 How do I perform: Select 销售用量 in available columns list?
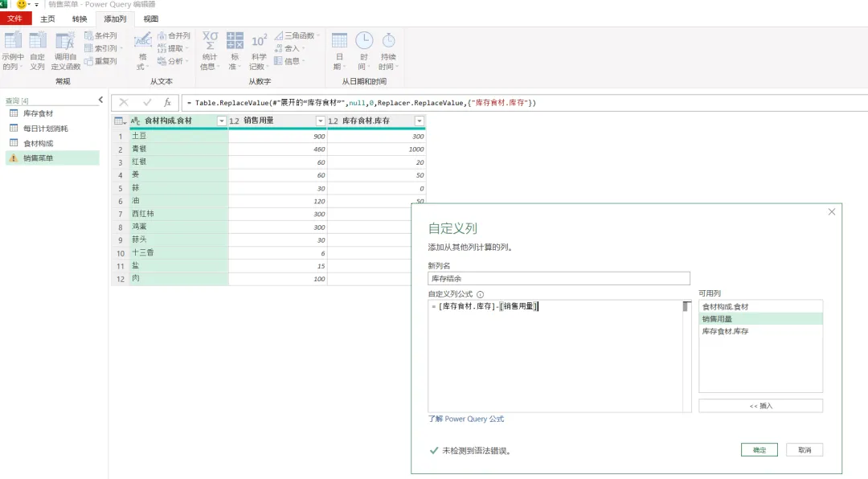[x=760, y=319]
